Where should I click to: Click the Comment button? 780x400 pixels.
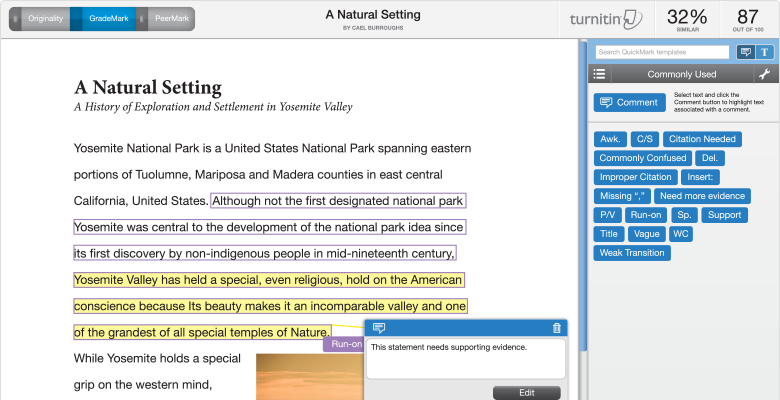[629, 102]
